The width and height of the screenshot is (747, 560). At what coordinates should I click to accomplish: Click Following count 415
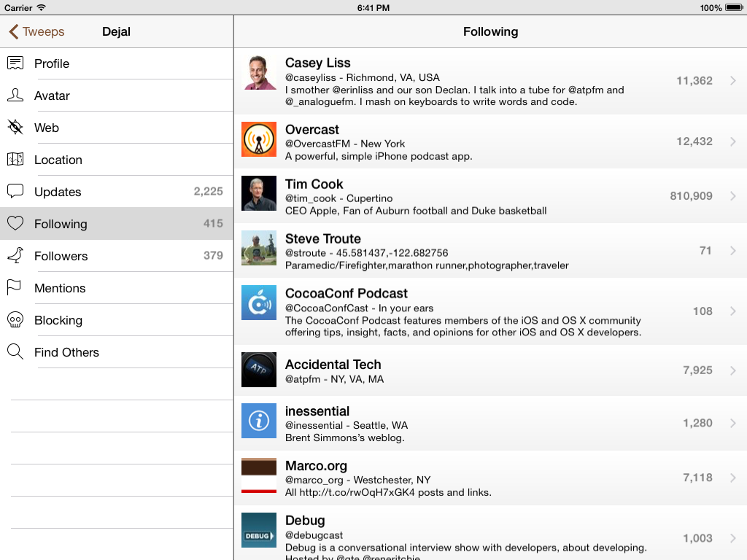[214, 223]
